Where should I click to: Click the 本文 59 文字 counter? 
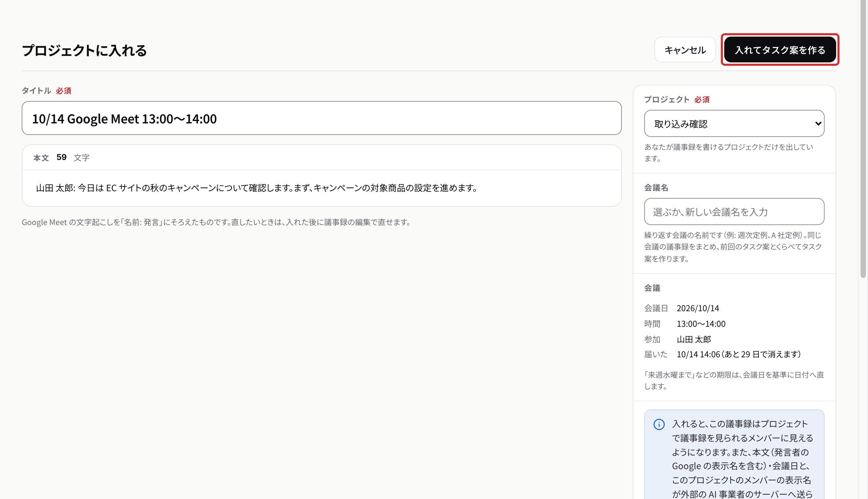coord(61,157)
